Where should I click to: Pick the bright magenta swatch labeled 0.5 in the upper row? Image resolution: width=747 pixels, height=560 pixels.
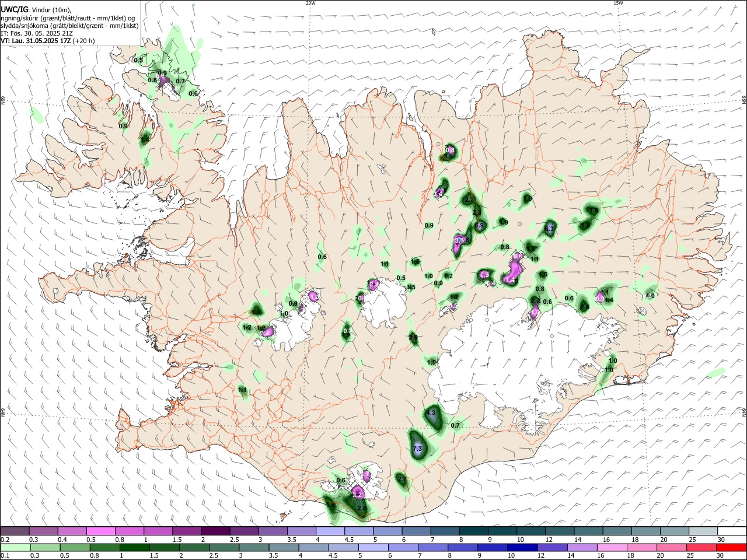pos(100,531)
